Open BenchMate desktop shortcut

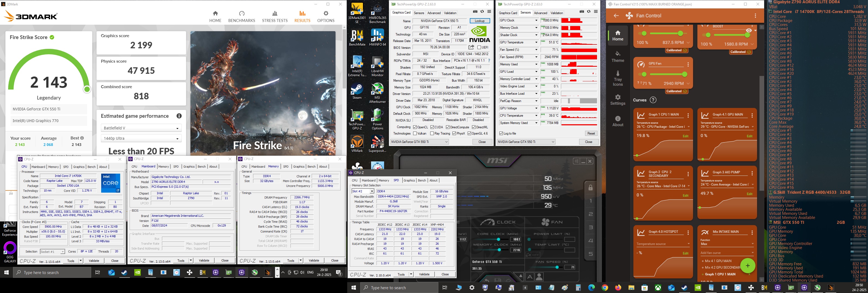357,37
